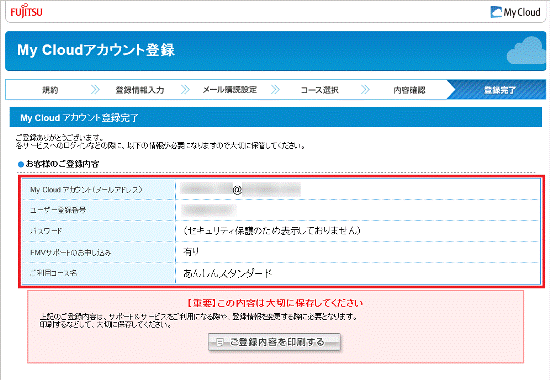Click the 有り value
Viewport: 550px width, 380px height.
point(191,251)
